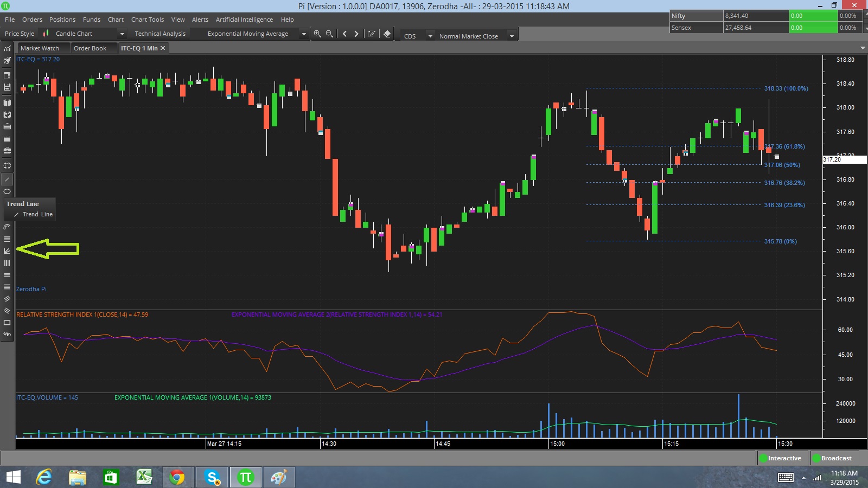Click the Zerodha Pi chart label
The width and height of the screenshot is (868, 488).
pyautogui.click(x=31, y=289)
